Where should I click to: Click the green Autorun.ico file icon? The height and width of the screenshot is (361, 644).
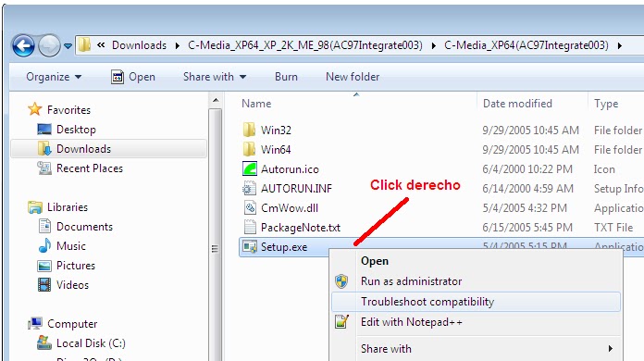click(250, 168)
